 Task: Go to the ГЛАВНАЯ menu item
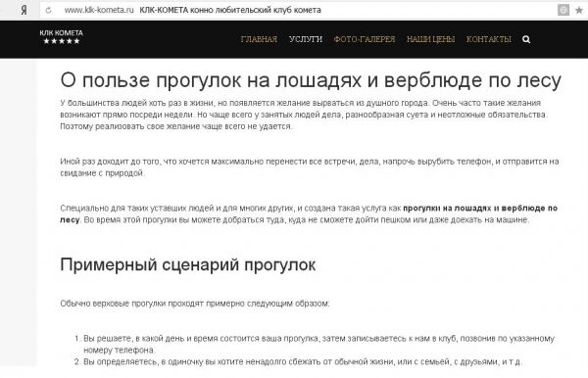259,39
